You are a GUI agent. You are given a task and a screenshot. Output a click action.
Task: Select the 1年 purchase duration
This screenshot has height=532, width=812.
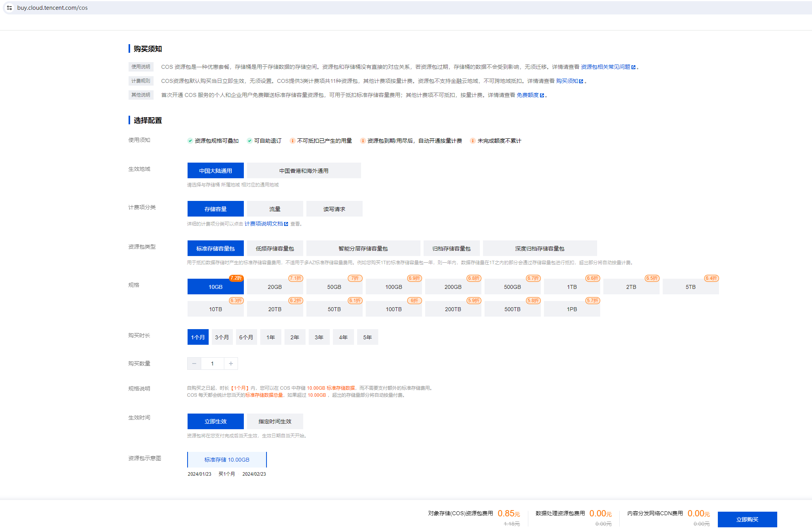pos(271,337)
